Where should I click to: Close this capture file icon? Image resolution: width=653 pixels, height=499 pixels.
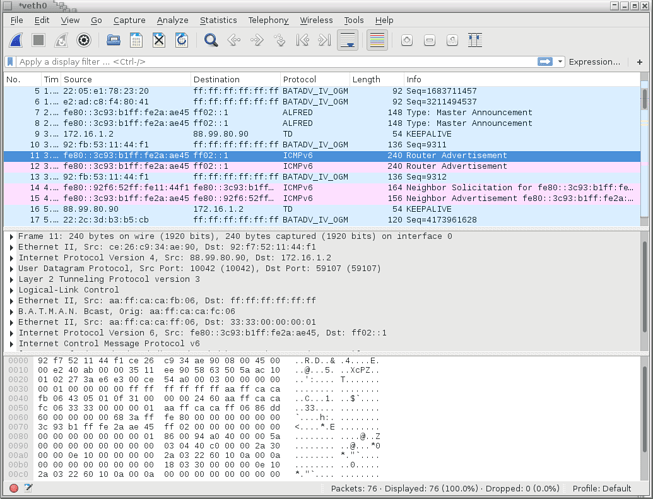point(159,40)
